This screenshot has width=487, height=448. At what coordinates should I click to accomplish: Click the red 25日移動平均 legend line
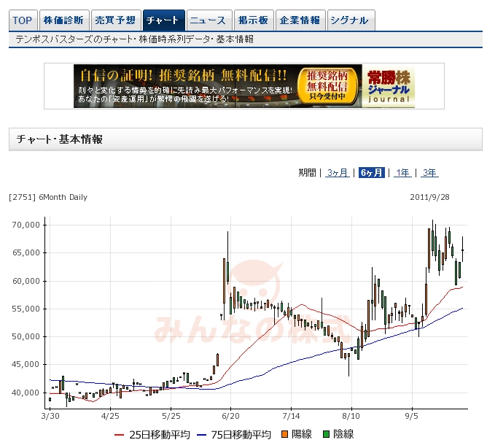pyautogui.click(x=121, y=435)
